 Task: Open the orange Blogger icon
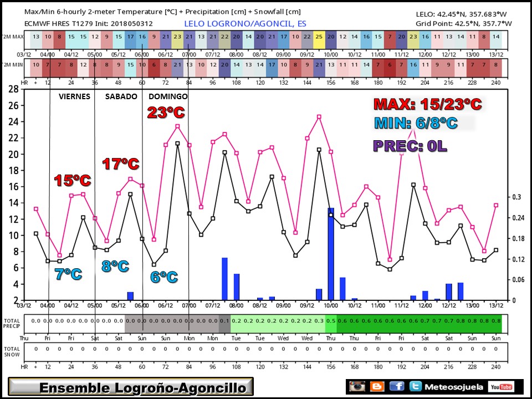pyautogui.click(x=377, y=387)
